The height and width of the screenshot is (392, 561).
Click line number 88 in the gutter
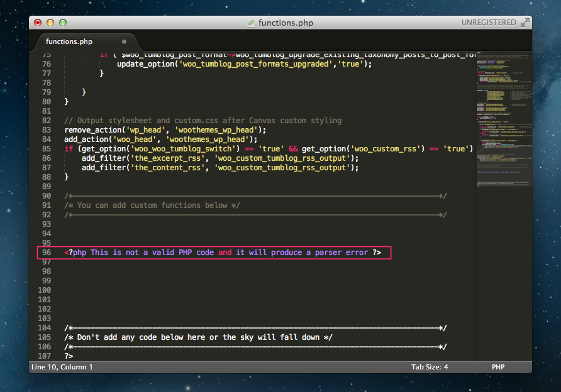tap(47, 177)
